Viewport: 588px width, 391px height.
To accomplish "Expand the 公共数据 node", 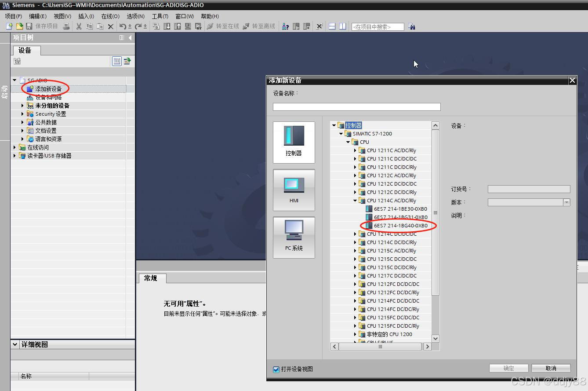I will click(x=23, y=122).
